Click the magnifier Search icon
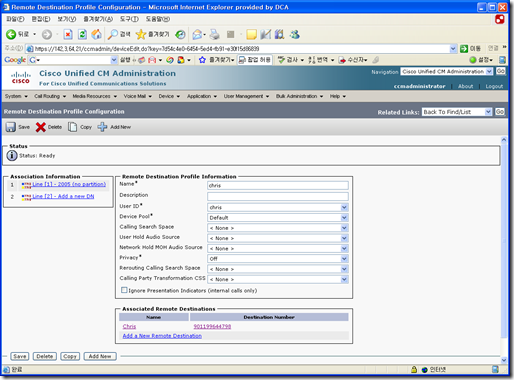The width and height of the screenshot is (514, 380). click(113, 34)
